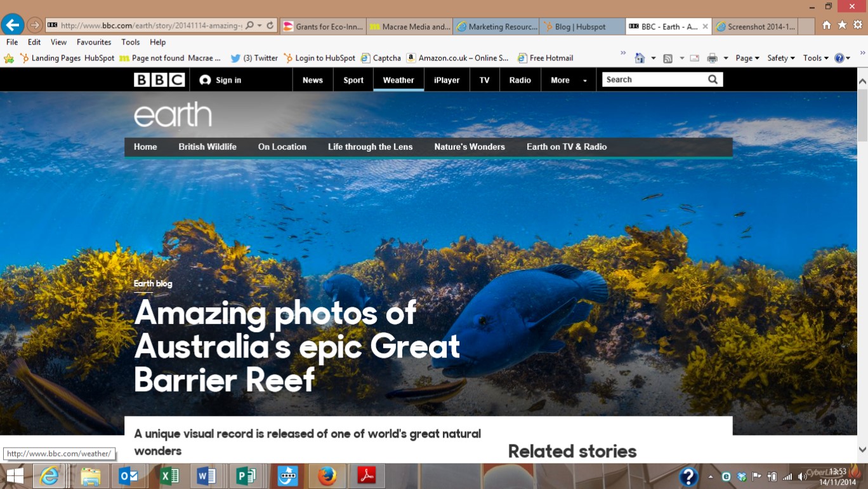Open the Safety dropdown menu

(x=781, y=58)
